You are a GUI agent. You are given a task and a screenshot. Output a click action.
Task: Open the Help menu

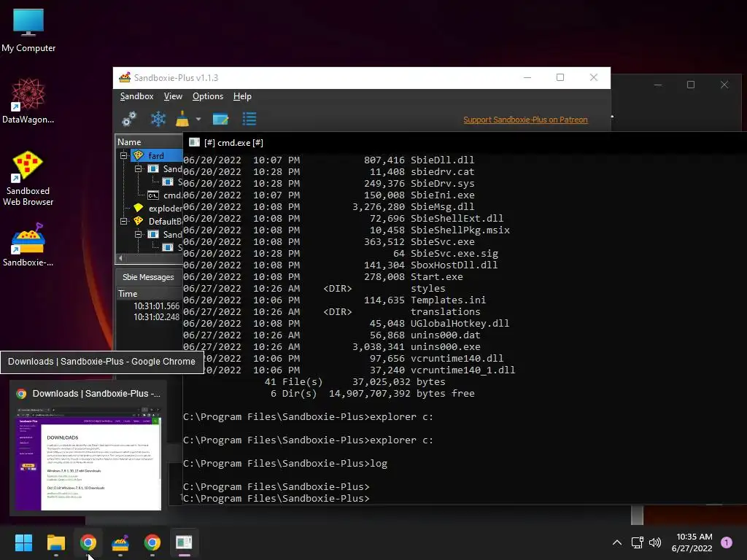pos(242,96)
